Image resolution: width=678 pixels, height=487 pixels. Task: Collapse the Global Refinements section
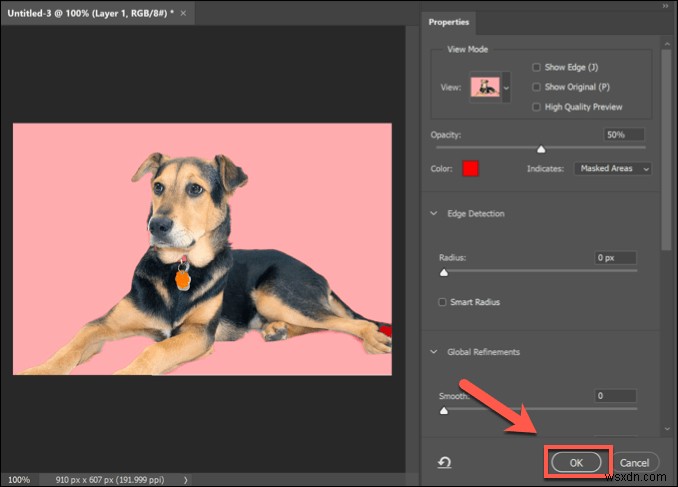434,352
